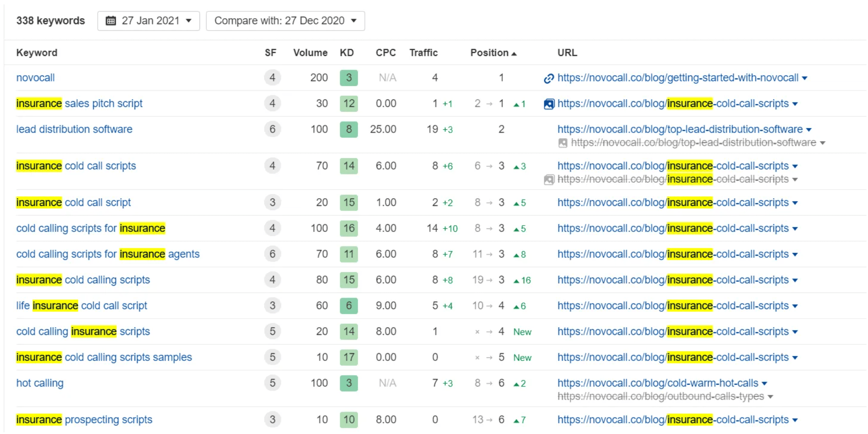Image resolution: width=868 pixels, height=434 pixels.
Task: Sort by the Position column header
Action: click(x=493, y=53)
